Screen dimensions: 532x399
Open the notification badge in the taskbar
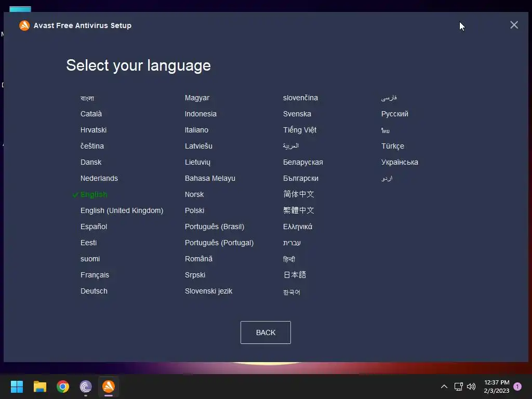517,387
